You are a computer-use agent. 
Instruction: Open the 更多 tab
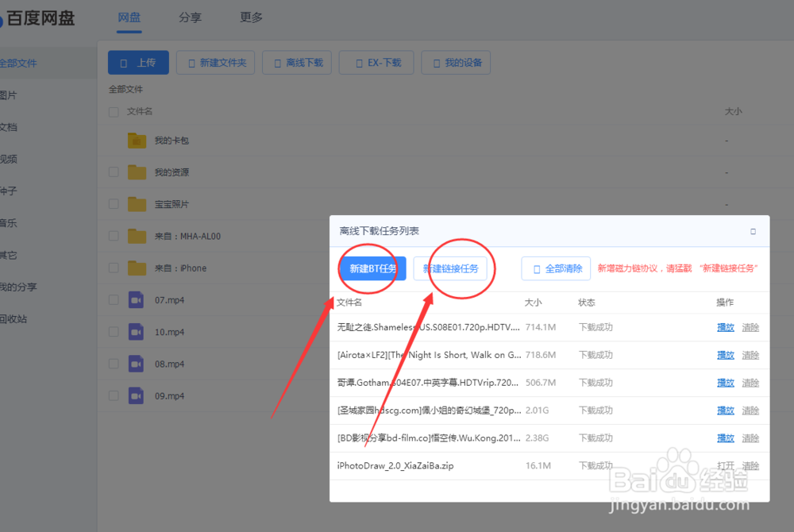pyautogui.click(x=251, y=17)
